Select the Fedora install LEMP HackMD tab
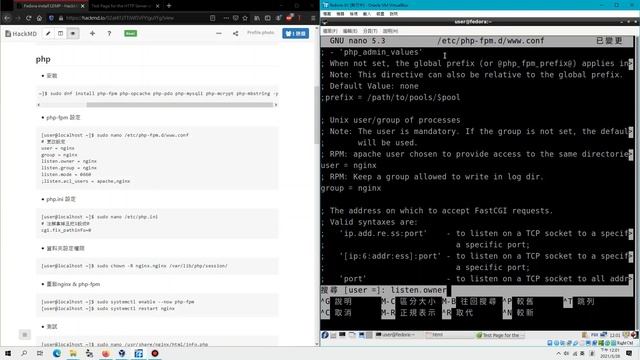The height and width of the screenshot is (360, 640). (51, 6)
